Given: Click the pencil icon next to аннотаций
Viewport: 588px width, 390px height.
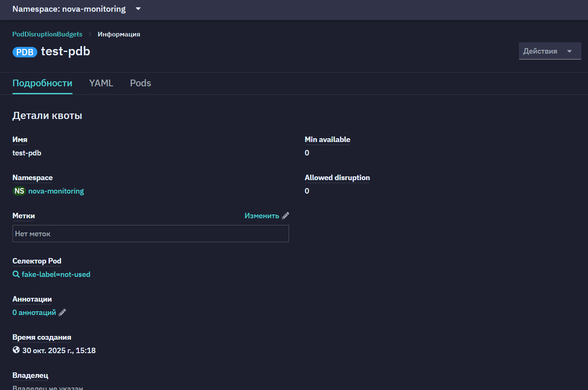Looking at the screenshot, I should click(x=62, y=313).
